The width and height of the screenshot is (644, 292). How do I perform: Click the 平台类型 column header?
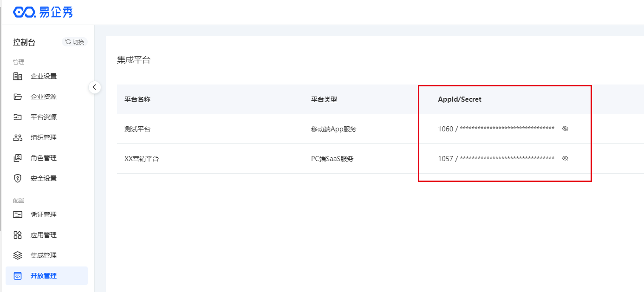(324, 99)
